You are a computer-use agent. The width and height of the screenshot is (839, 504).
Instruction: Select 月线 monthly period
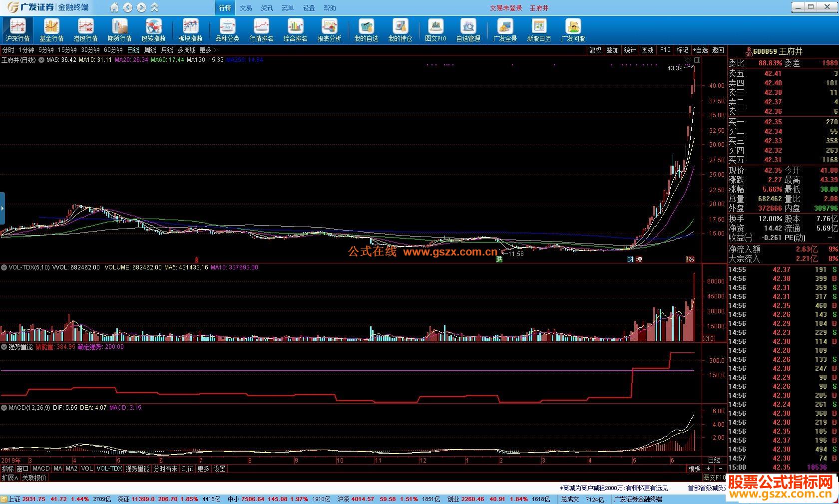click(167, 50)
